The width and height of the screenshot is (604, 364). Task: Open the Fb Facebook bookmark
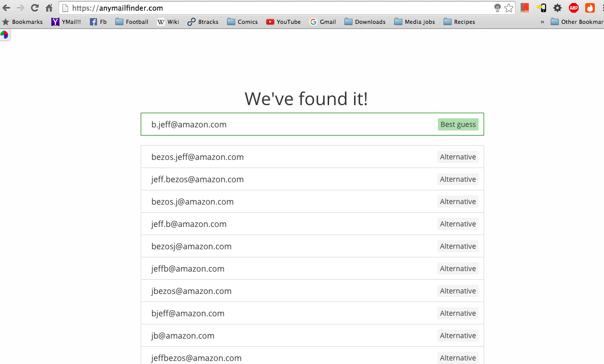[x=98, y=22]
